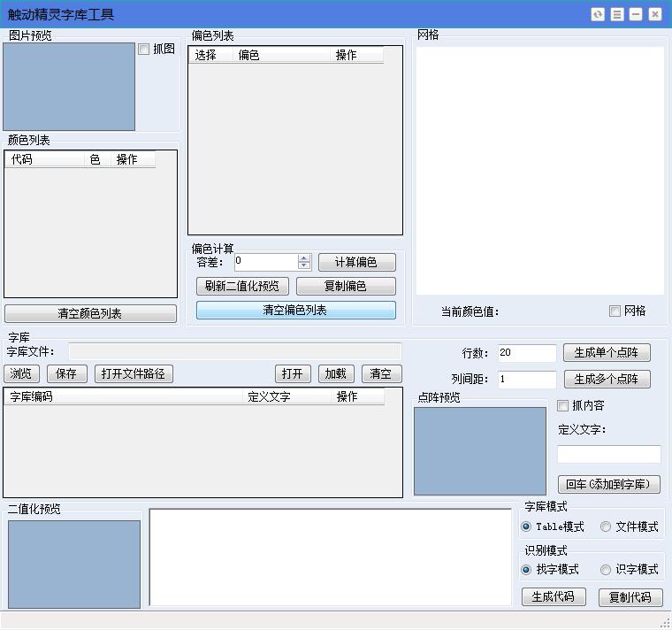Click 操作 column header in 偏色列表

(x=356, y=55)
